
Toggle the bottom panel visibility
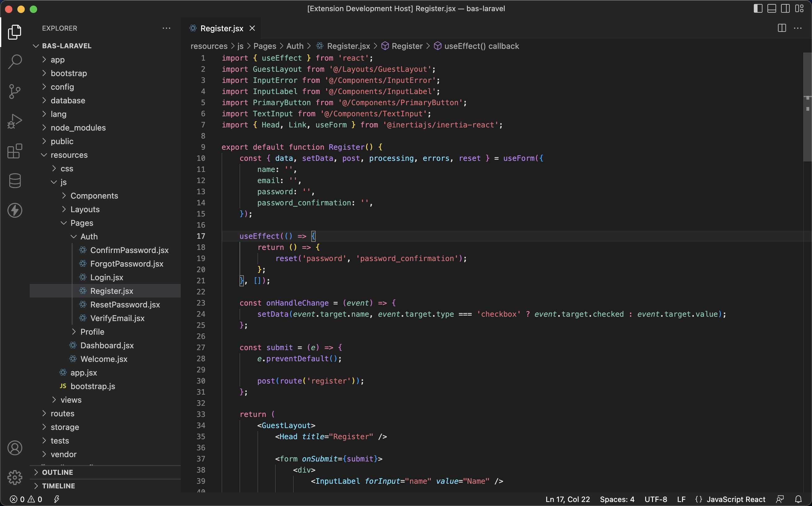click(771, 9)
